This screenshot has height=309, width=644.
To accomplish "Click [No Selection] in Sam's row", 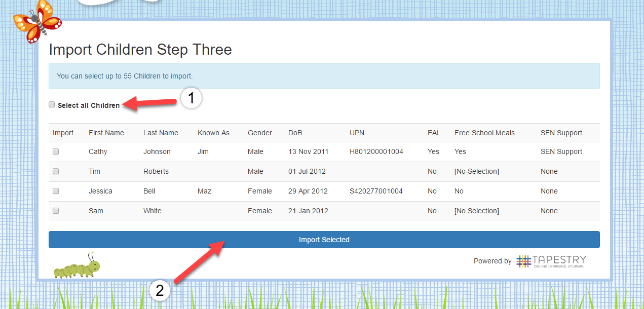I will pos(477,211).
